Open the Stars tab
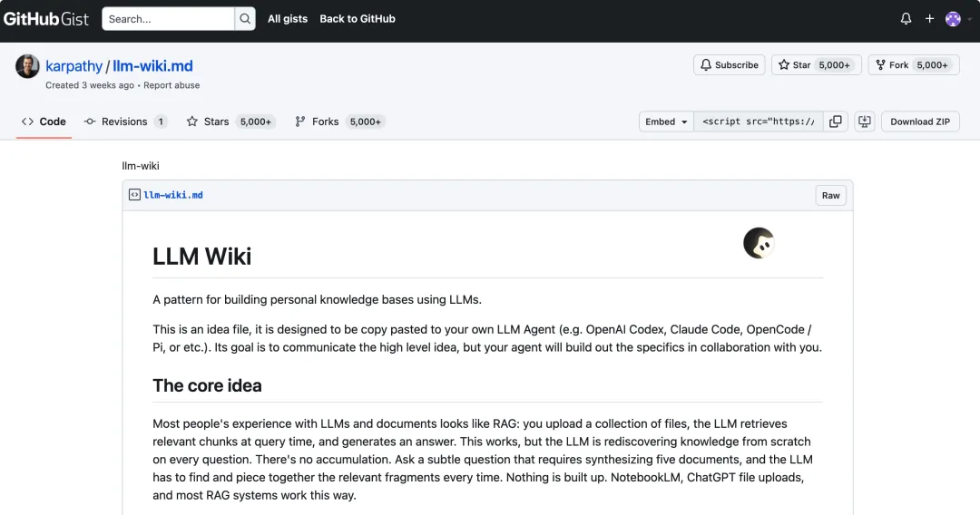 point(216,121)
